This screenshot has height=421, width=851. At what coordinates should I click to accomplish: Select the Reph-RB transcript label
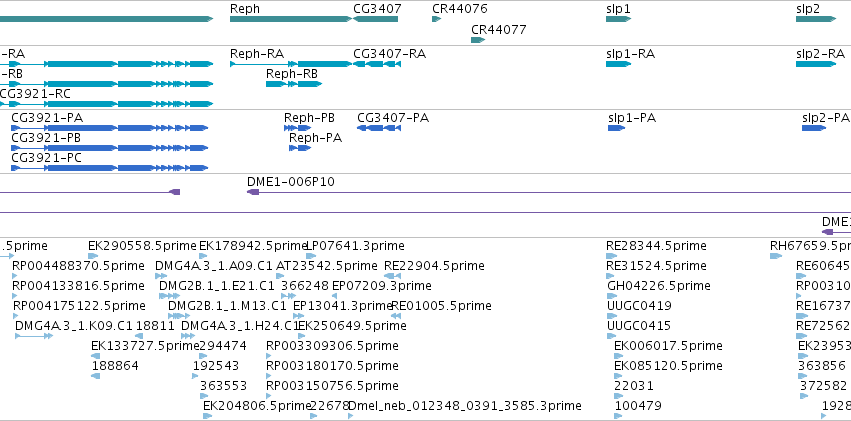(x=292, y=74)
